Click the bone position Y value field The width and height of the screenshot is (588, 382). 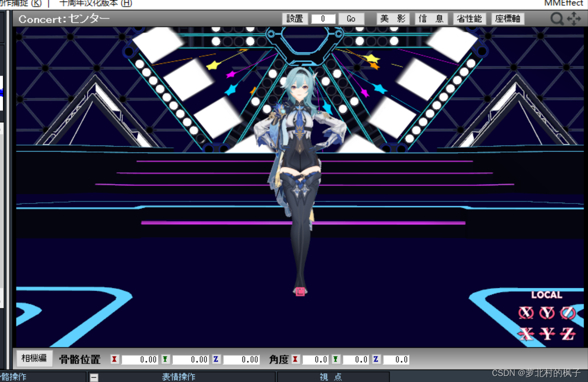coord(190,360)
